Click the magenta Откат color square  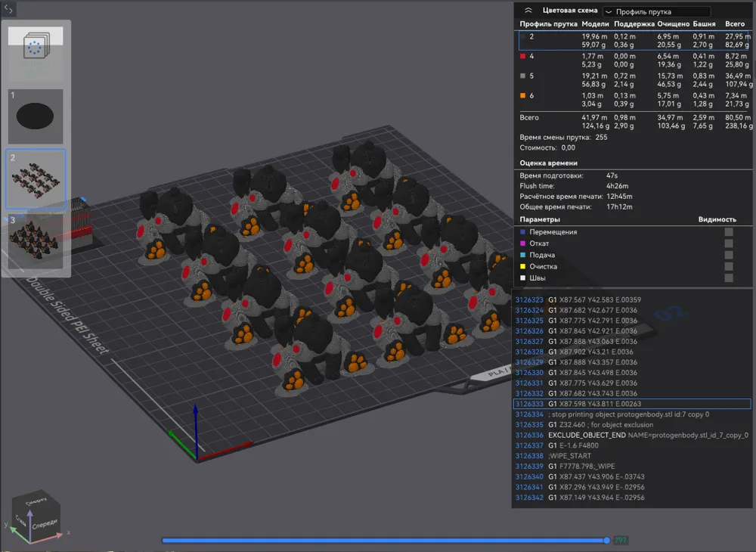click(x=522, y=243)
